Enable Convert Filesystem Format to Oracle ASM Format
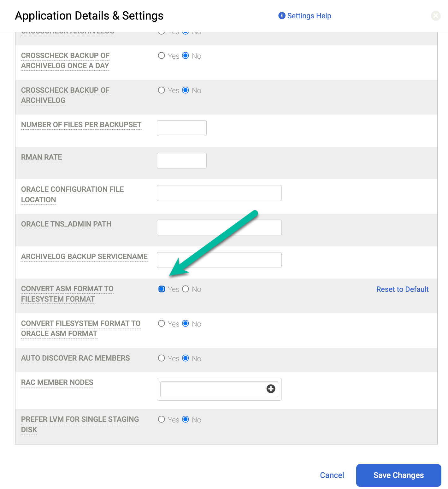Viewport: 448px width, 489px height. pos(161,323)
